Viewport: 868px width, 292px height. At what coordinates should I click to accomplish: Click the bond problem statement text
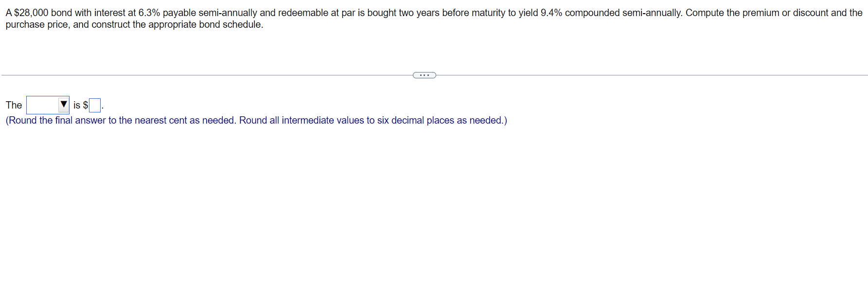[243, 13]
